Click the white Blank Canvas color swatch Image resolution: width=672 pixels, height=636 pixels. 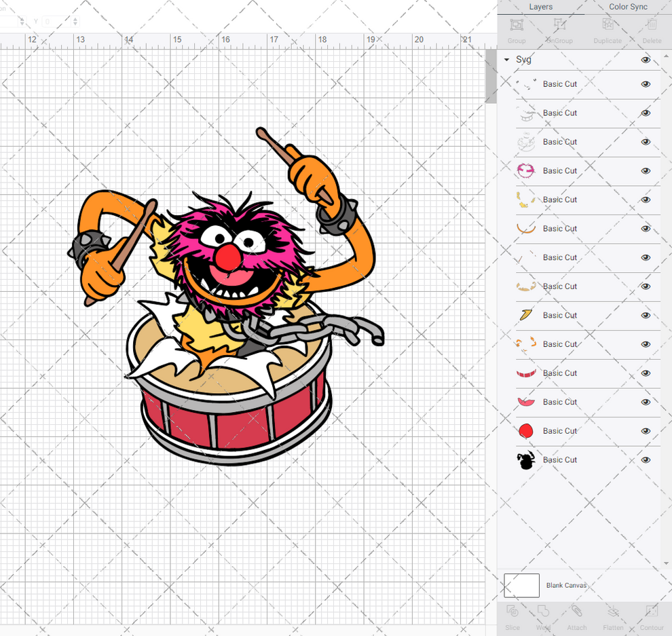point(521,585)
